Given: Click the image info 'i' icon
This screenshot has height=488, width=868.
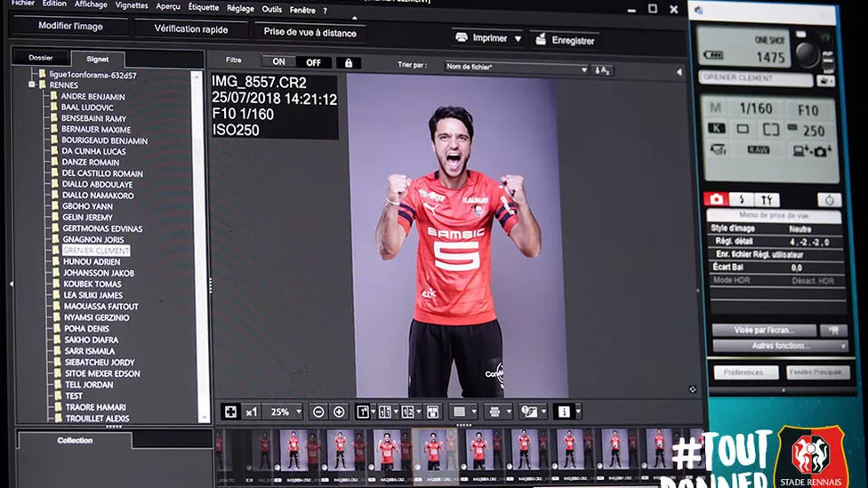Looking at the screenshot, I should [563, 412].
